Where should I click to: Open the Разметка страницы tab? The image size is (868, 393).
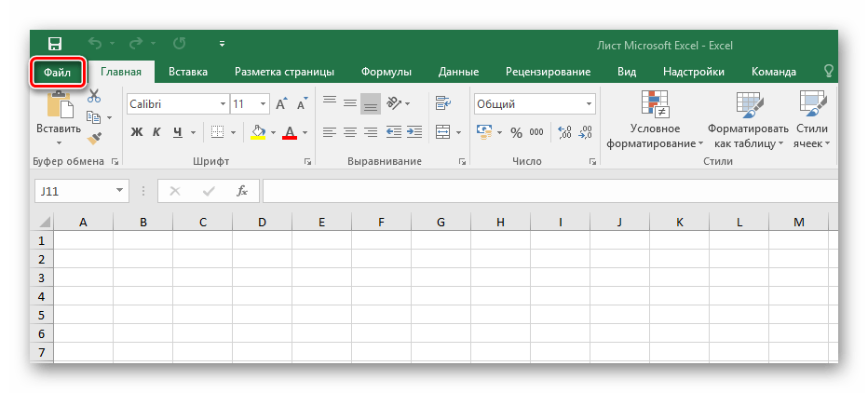285,72
